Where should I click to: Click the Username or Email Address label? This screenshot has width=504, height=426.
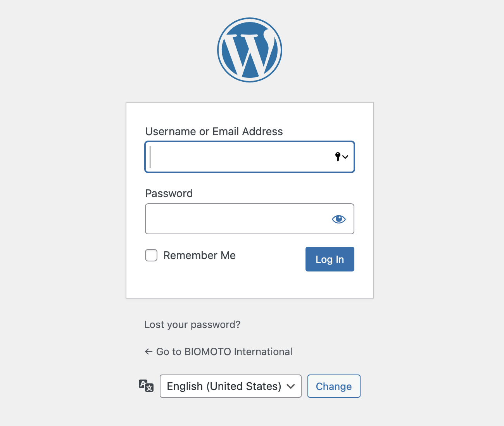214,132
